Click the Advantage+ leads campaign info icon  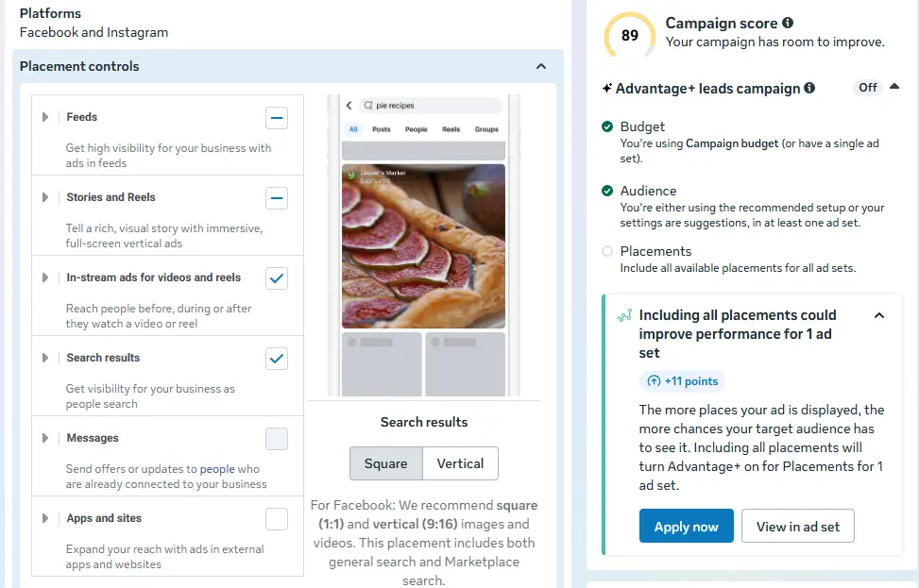point(809,88)
